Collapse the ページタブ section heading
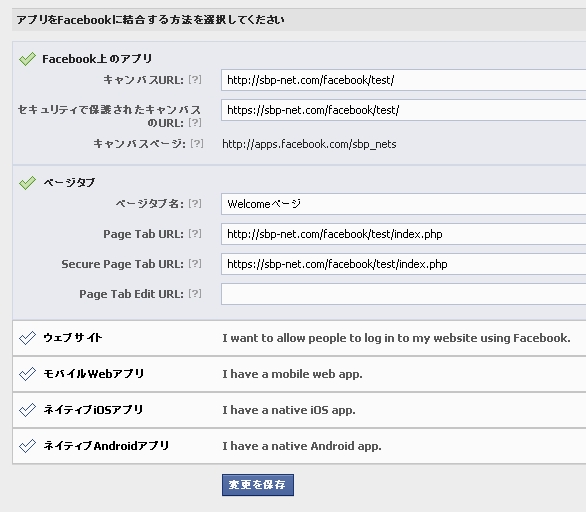This screenshot has width=586, height=512. 69,183
